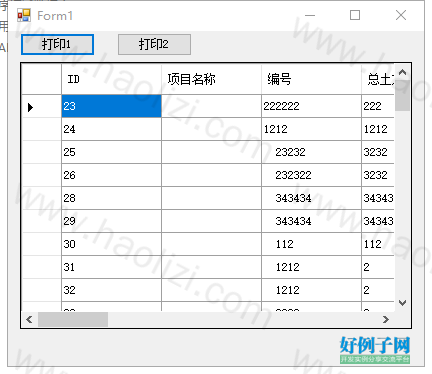Select ID cell 31

(111, 267)
